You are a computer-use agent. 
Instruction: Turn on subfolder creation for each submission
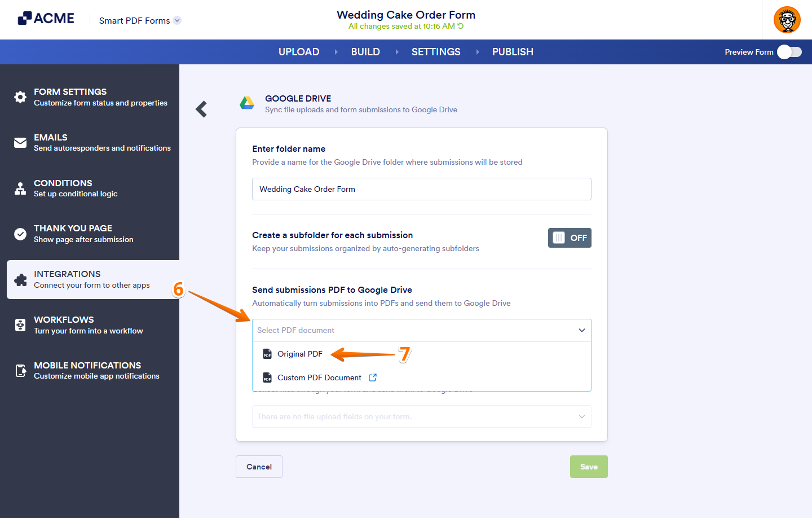click(x=570, y=238)
